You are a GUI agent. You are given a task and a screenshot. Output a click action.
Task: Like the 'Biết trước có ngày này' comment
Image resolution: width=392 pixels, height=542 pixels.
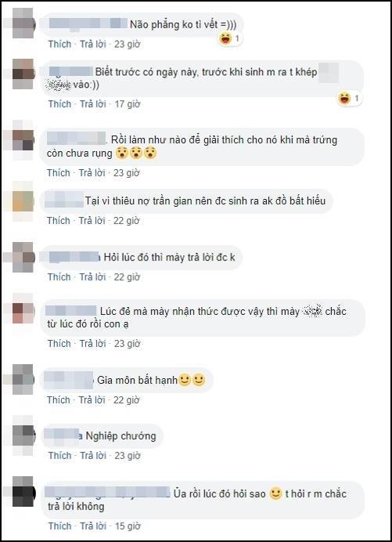click(59, 104)
